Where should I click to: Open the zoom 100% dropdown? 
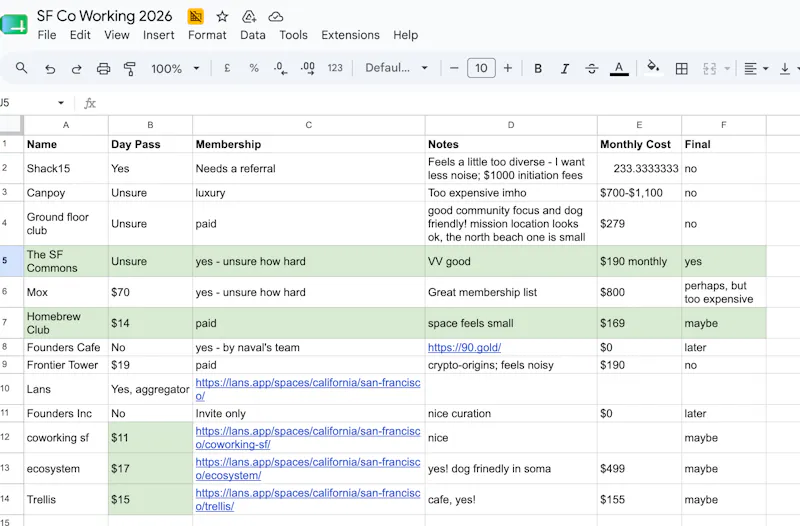click(x=174, y=68)
